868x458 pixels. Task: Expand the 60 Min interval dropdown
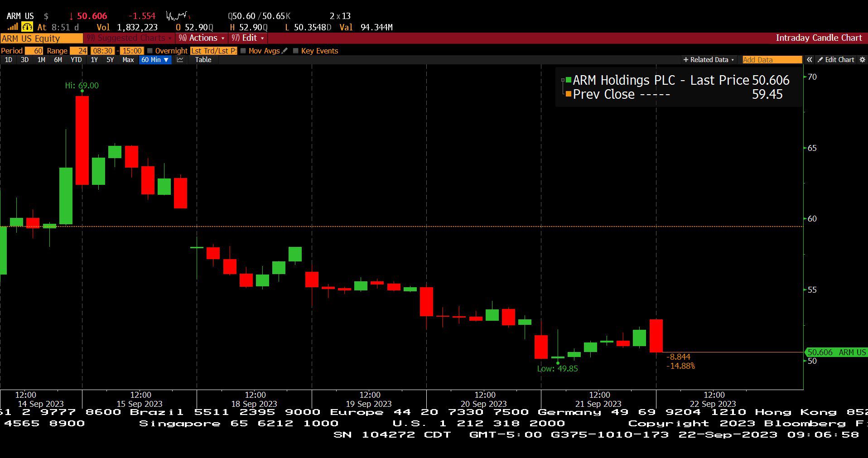(155, 60)
